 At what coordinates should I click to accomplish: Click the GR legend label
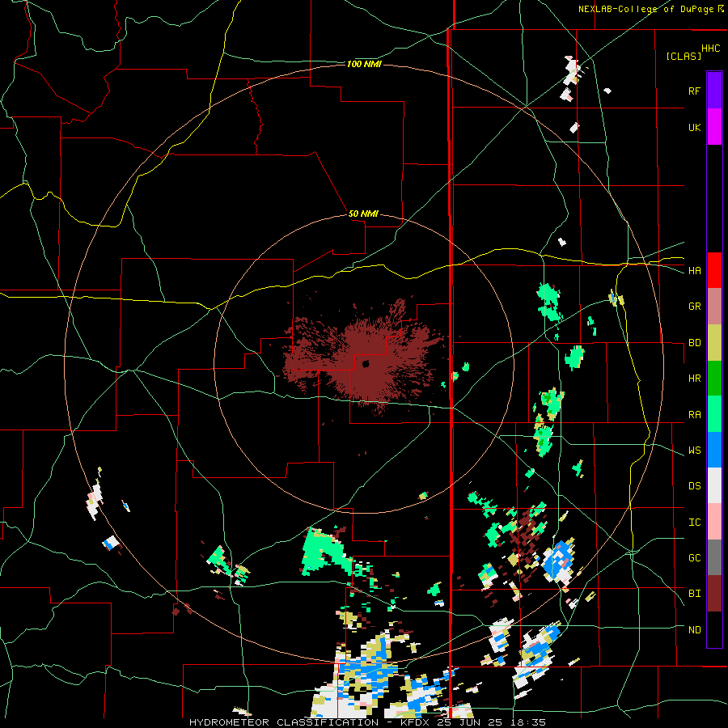(x=694, y=307)
